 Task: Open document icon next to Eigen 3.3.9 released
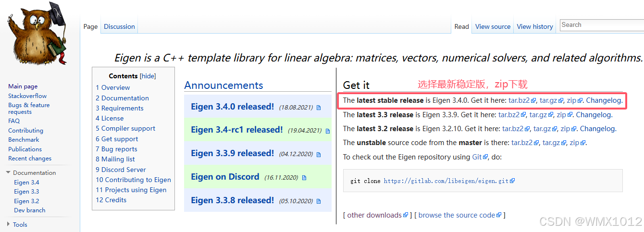(318, 154)
